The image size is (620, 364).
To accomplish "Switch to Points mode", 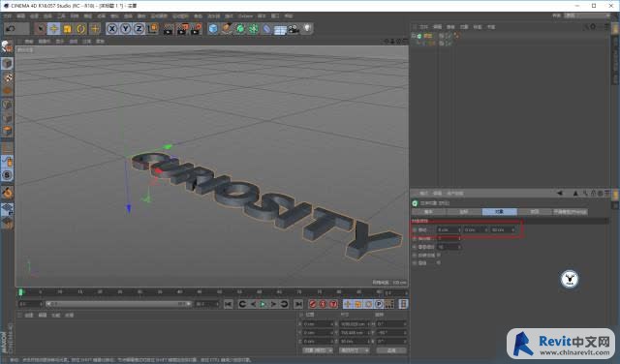I will [x=7, y=105].
